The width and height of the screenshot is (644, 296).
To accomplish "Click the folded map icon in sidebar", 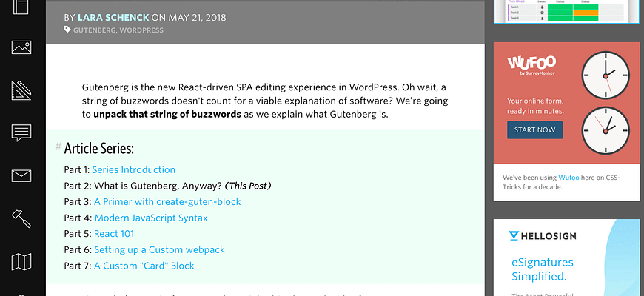I will pos(21,261).
